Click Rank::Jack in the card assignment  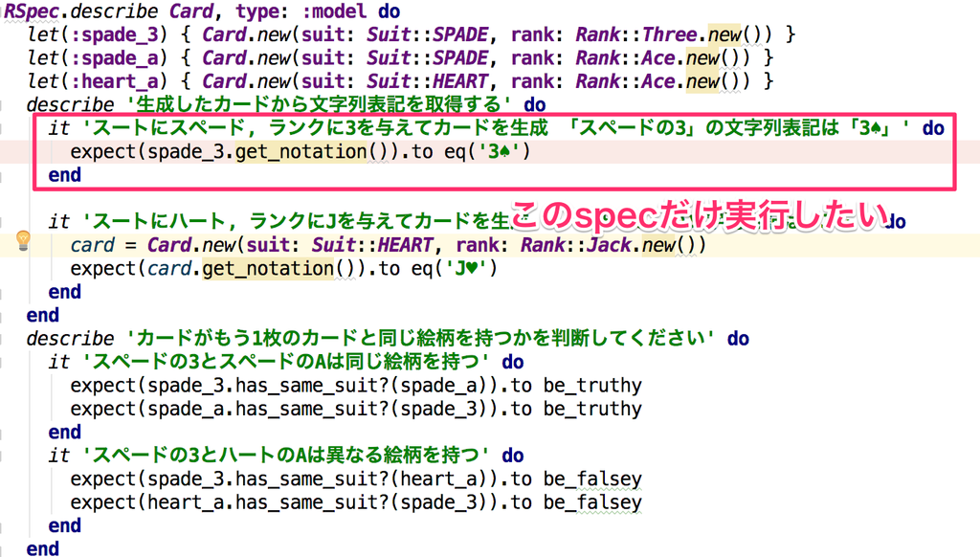(x=575, y=244)
